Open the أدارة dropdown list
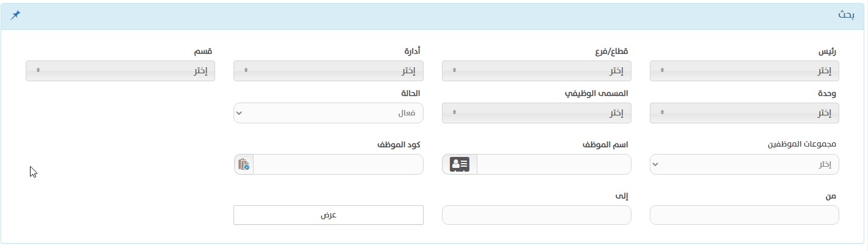Screen dimensions: 868x251 pyautogui.click(x=328, y=71)
